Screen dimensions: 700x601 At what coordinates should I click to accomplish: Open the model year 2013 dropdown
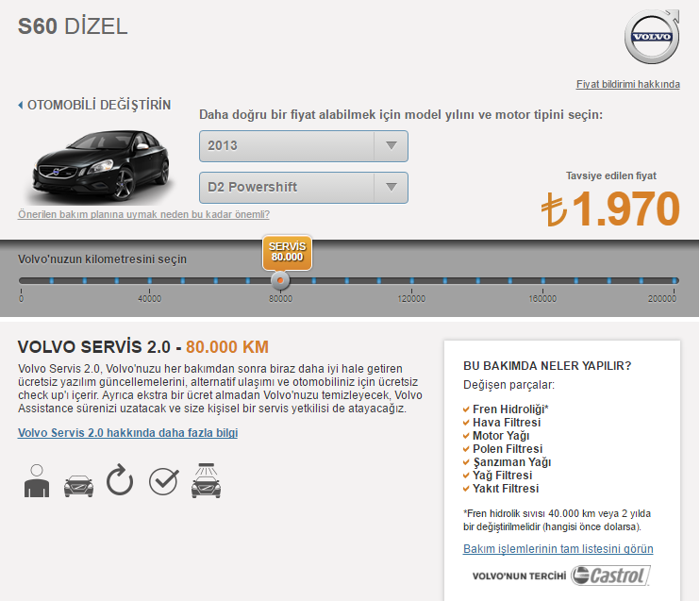304,146
